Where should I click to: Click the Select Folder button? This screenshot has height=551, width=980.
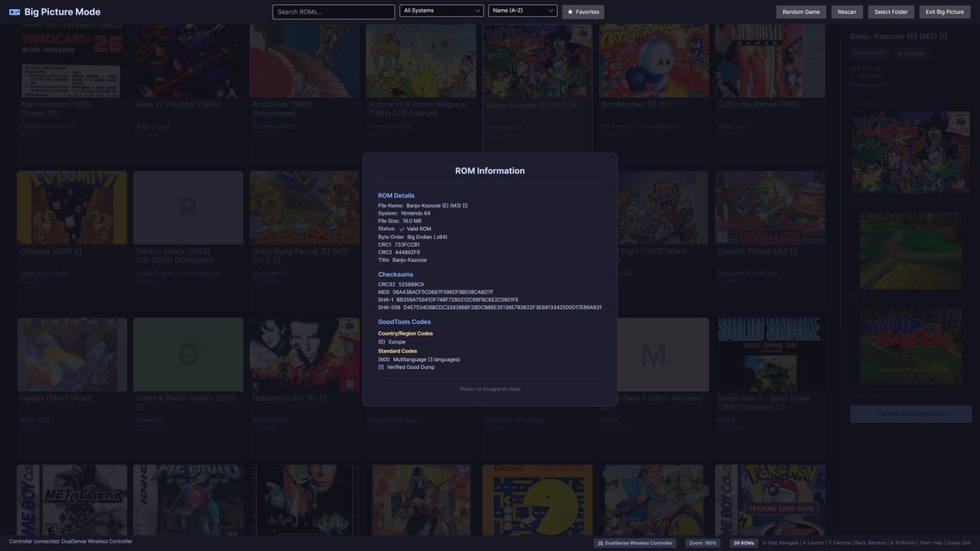click(x=891, y=11)
